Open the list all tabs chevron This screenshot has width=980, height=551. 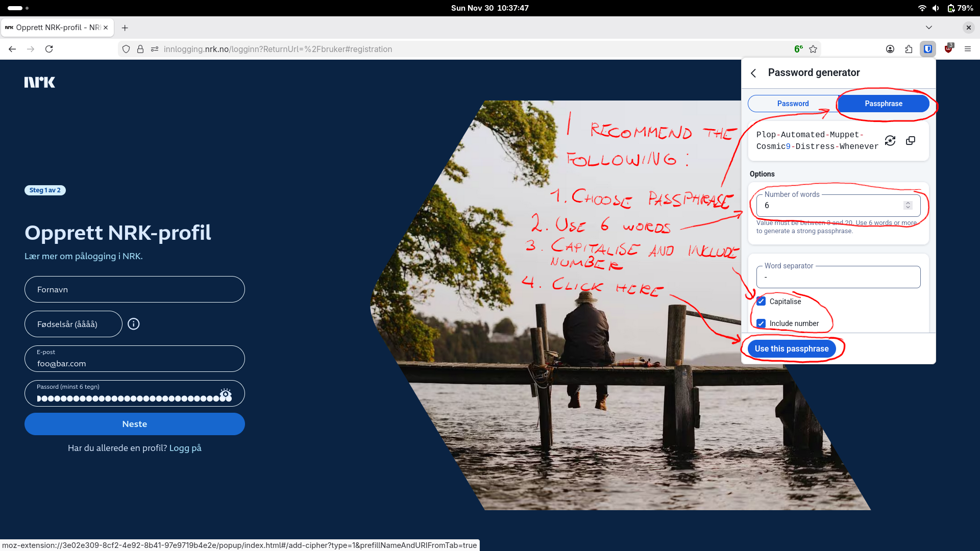coord(929,28)
